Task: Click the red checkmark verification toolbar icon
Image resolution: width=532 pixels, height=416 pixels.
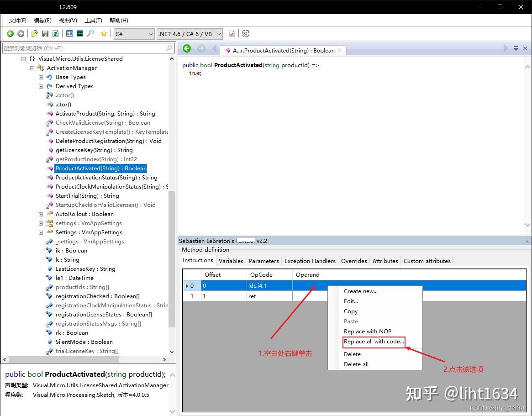Action: click(x=232, y=33)
